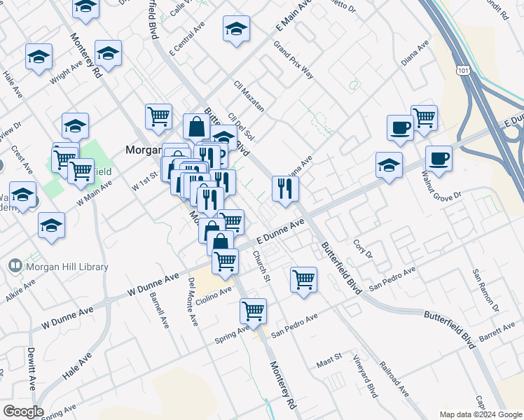Click the Cll Del Sol street label
The image size is (524, 420).
[241, 127]
